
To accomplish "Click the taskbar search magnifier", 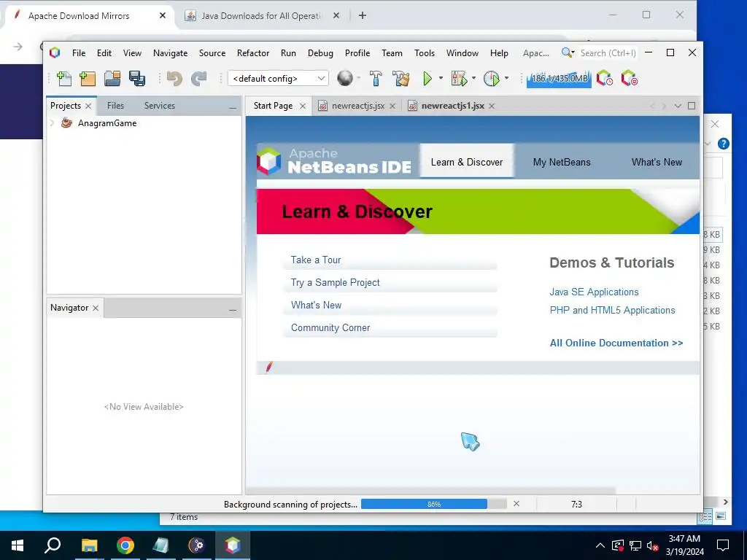I will pos(53,545).
